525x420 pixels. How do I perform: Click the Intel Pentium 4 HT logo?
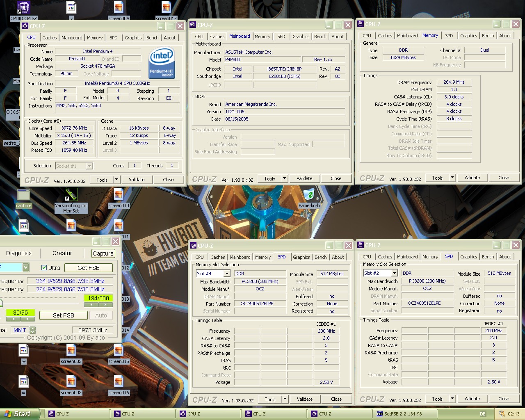[x=162, y=63]
